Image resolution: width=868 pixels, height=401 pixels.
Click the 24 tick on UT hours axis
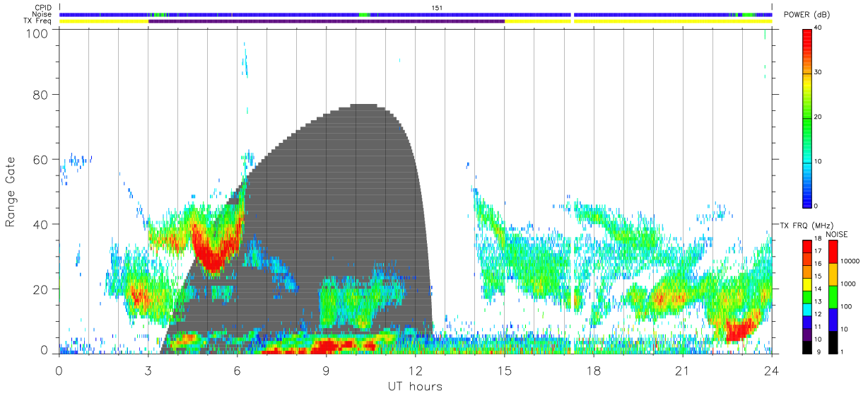772,369
